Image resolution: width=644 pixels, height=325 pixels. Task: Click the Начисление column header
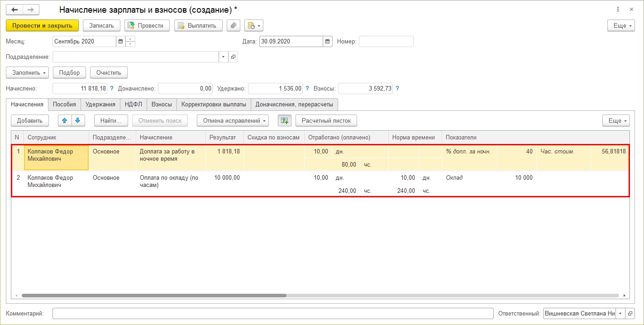click(x=171, y=137)
